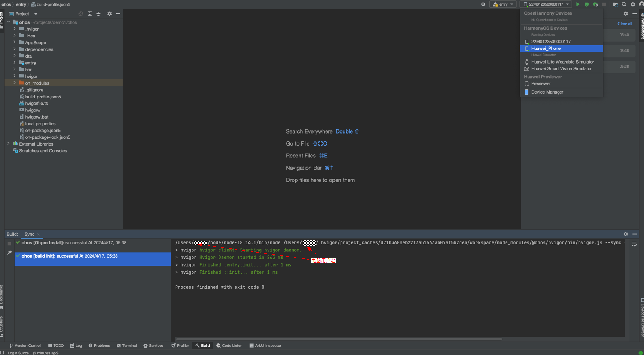Viewport: 644px width, 355px height.
Task: Click the Attach Debugger to Process icon
Action: (x=595, y=4)
